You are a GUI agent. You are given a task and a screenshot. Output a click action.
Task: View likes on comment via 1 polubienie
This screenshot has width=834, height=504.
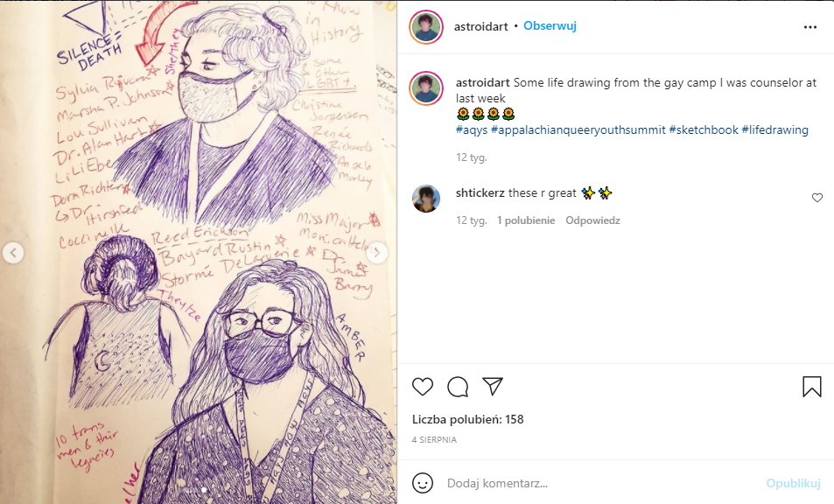click(x=526, y=220)
